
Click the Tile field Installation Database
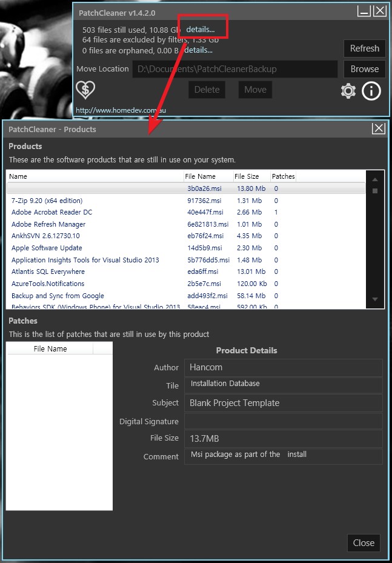283,385
